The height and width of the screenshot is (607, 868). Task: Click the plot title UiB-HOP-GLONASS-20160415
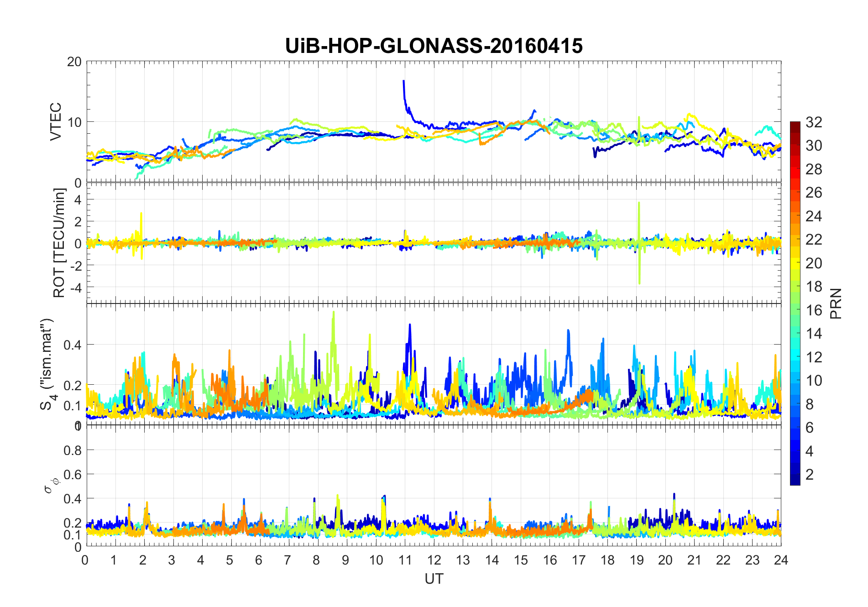pos(434,46)
